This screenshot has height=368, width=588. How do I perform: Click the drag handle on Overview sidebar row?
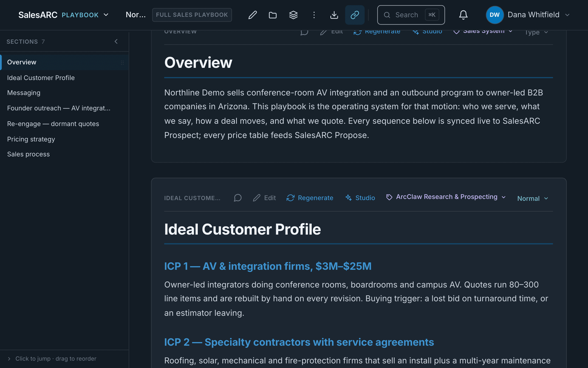[x=122, y=63]
